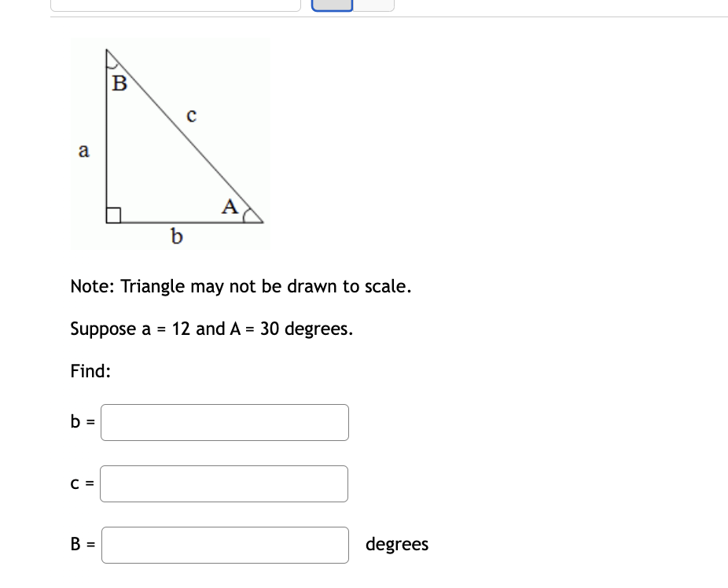
Task: Click the button right of the highlighted one
Action: click(374, 3)
